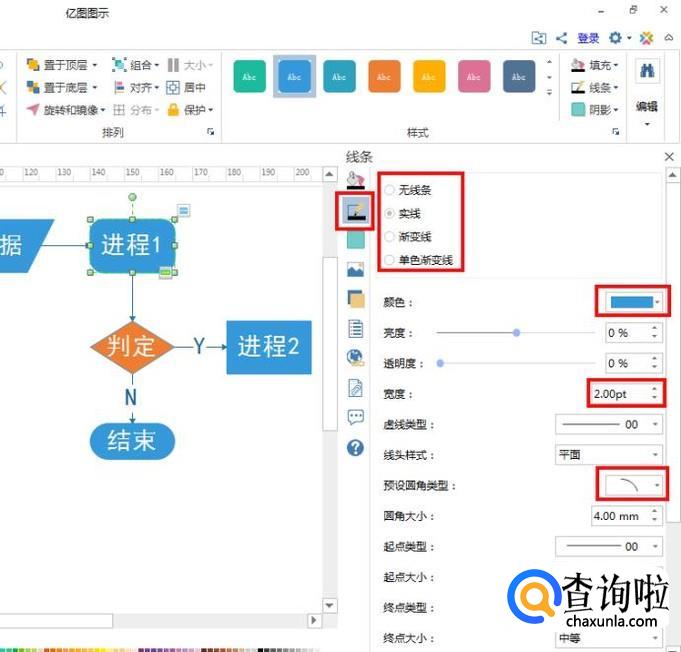Open the Help question mark icon
This screenshot has height=652, width=681.
coord(356,447)
